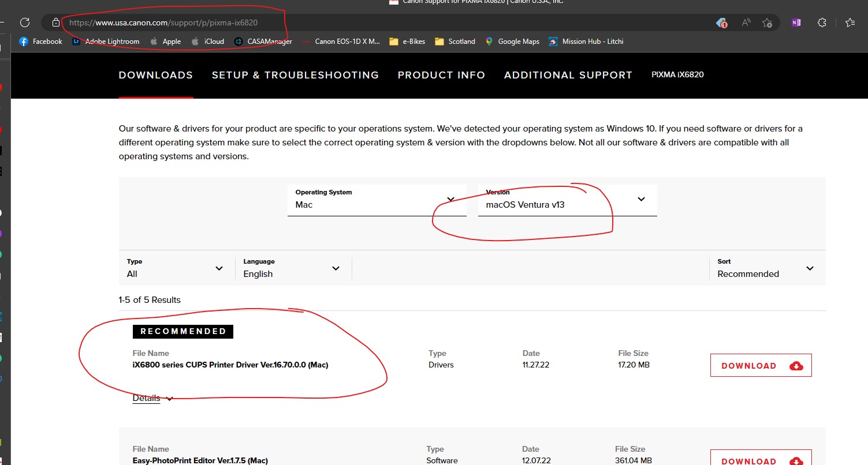Open the Language dropdown set to English
Viewport: 868px width, 465px height.
pyautogui.click(x=292, y=268)
